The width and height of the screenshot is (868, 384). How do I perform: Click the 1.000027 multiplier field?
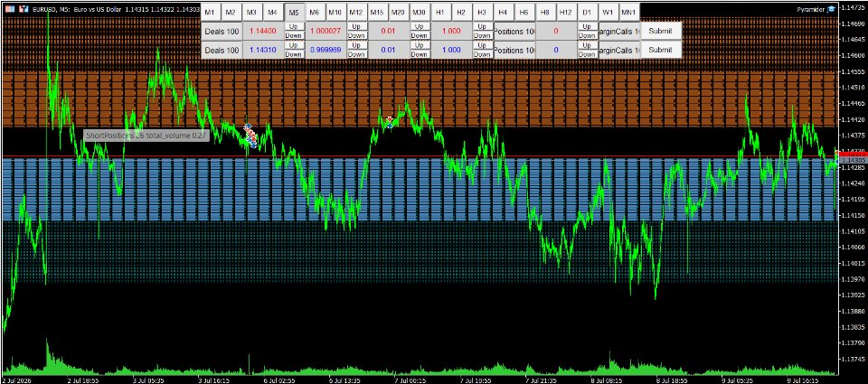click(x=325, y=31)
